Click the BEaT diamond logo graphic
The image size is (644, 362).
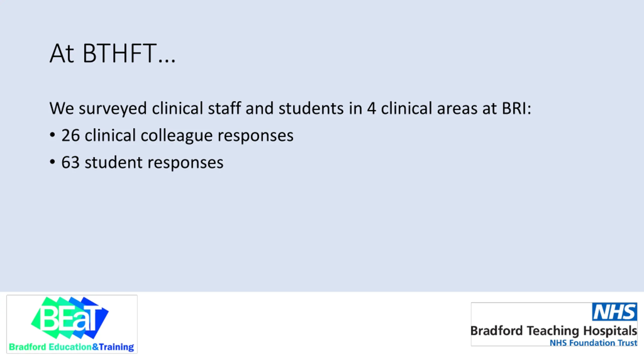pyautogui.click(x=70, y=318)
